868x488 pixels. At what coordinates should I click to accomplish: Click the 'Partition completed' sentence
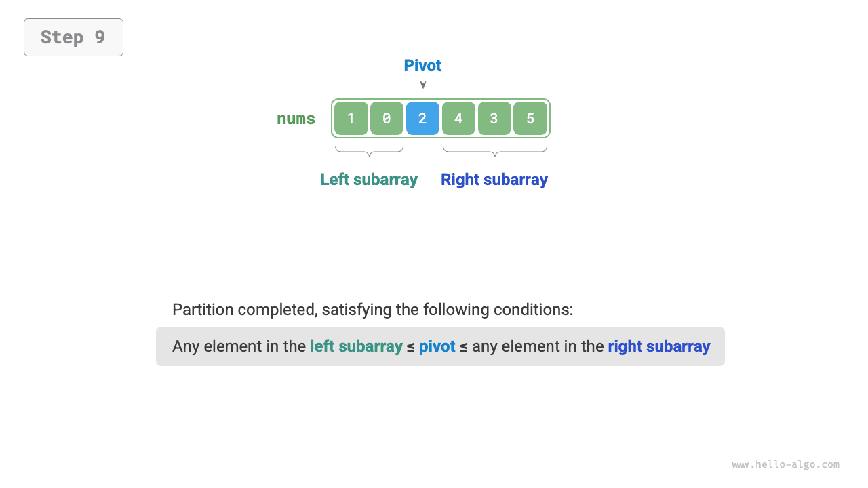click(x=372, y=310)
